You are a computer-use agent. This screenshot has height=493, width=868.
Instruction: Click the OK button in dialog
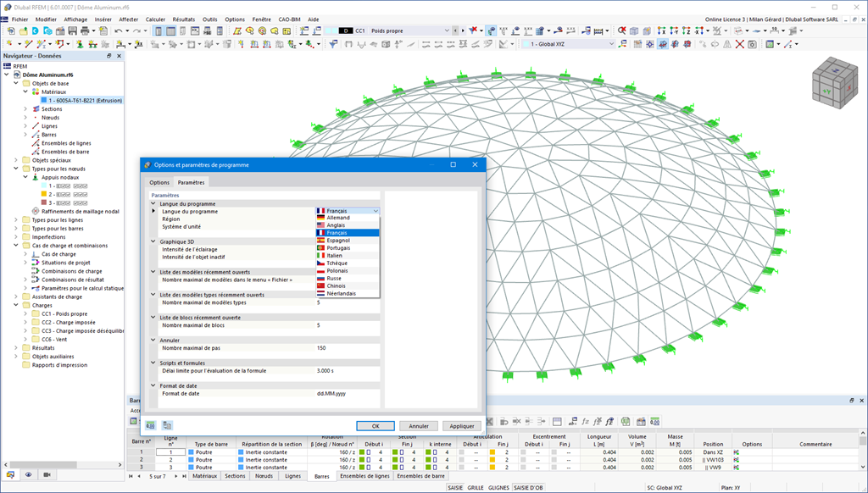376,426
